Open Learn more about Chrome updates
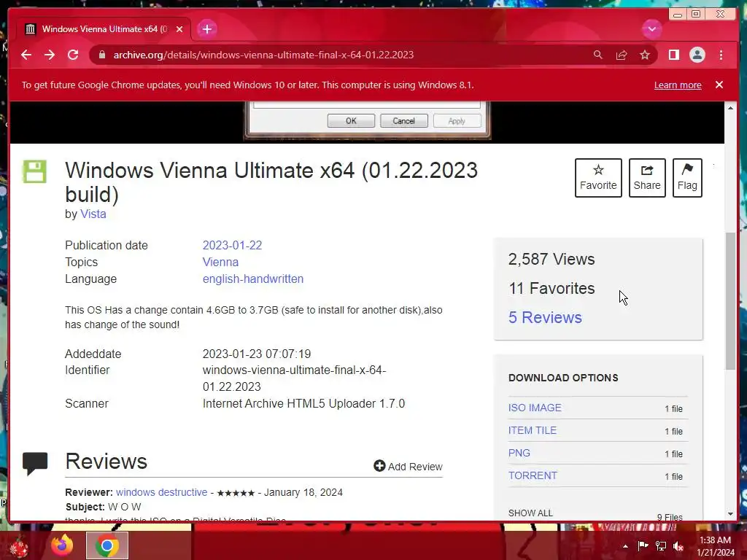 pyautogui.click(x=678, y=85)
